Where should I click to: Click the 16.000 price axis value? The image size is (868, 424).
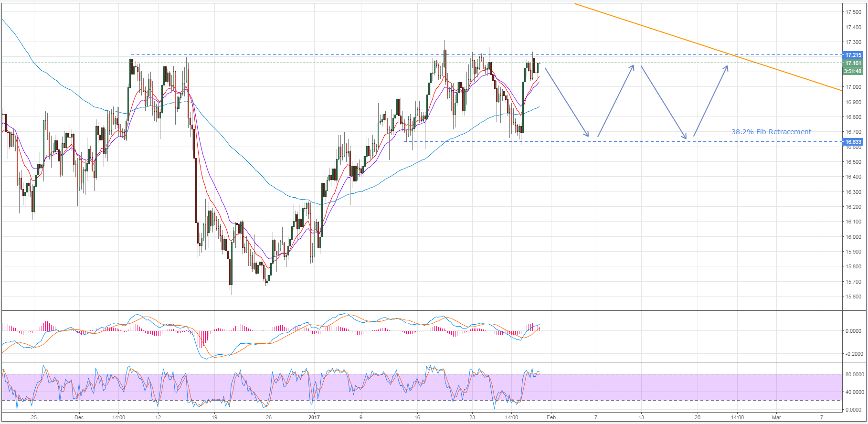(x=853, y=237)
